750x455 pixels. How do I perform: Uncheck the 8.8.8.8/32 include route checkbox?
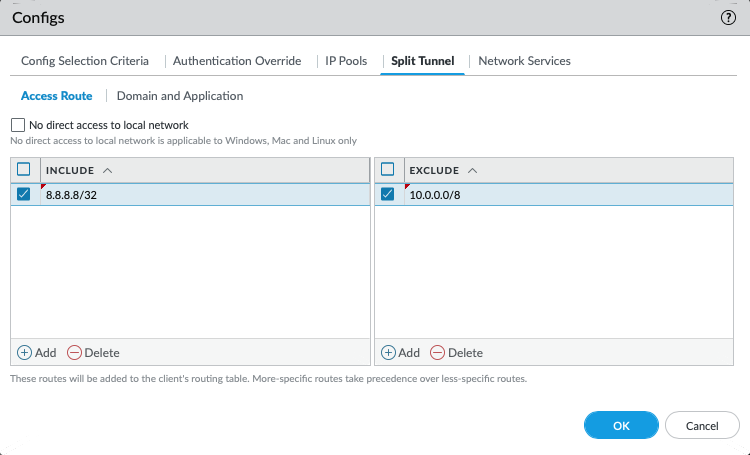point(24,194)
